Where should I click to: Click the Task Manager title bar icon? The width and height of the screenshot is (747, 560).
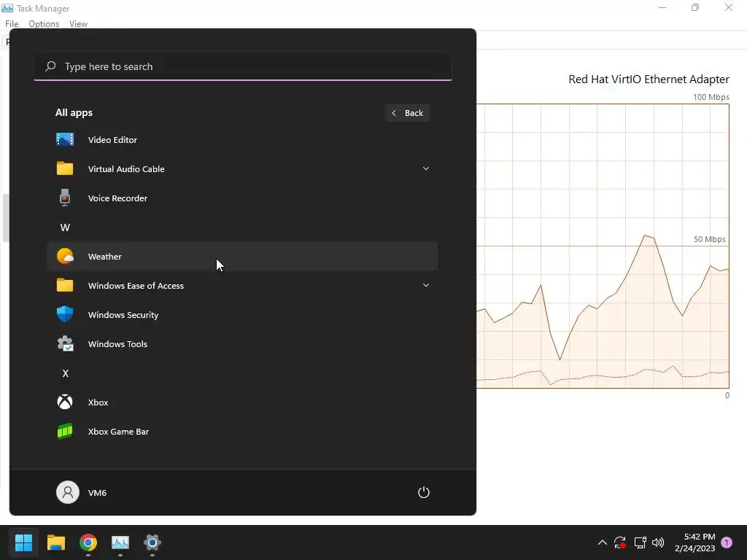click(7, 8)
